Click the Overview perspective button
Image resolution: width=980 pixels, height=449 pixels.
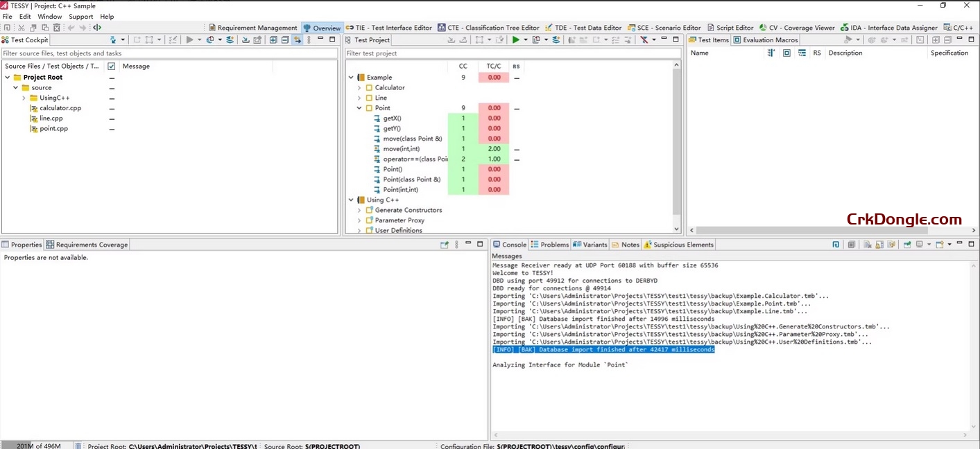coord(321,28)
